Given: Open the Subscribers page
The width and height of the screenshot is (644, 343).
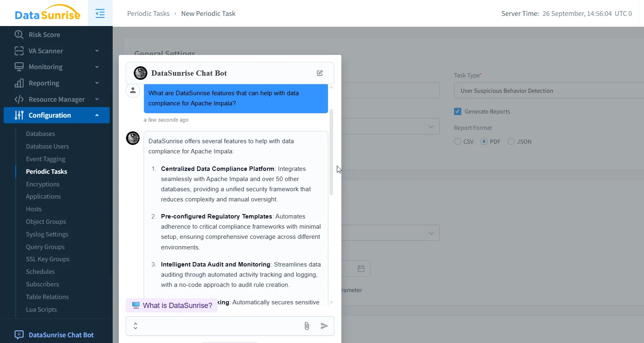Looking at the screenshot, I should click(42, 284).
